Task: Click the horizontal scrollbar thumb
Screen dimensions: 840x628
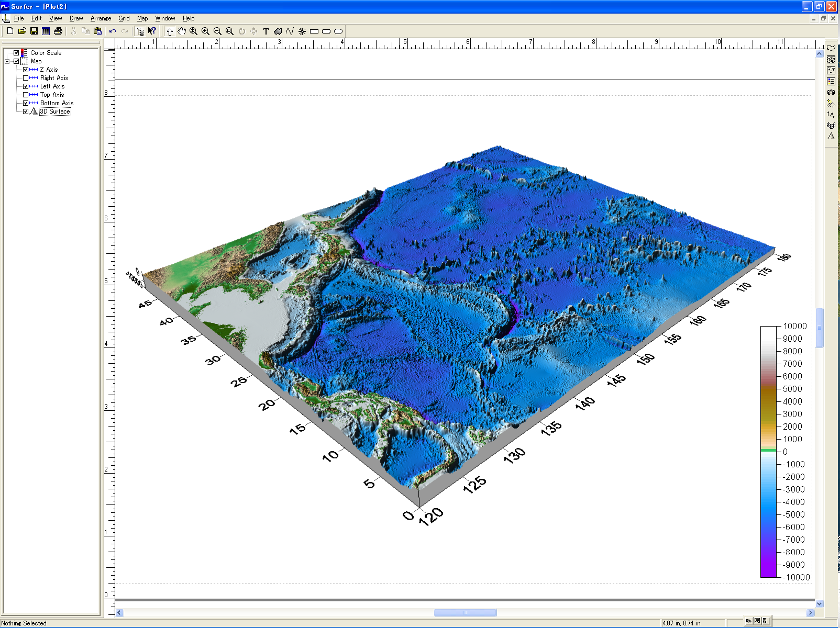Action: 465,613
